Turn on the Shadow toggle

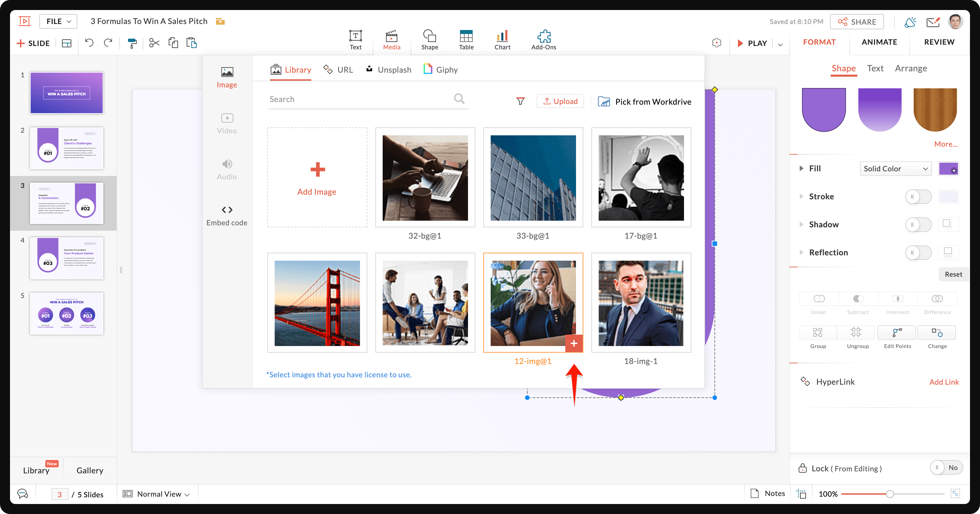click(918, 225)
